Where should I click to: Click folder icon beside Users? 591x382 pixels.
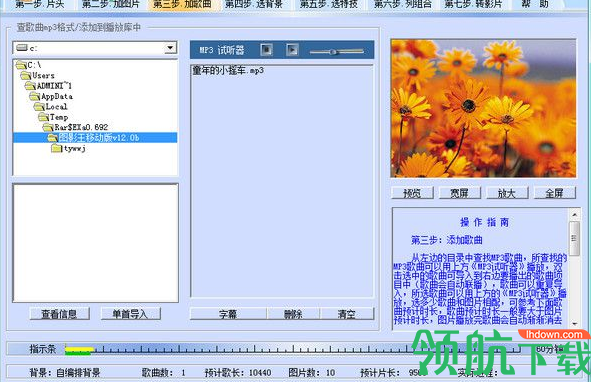pyautogui.click(x=26, y=75)
